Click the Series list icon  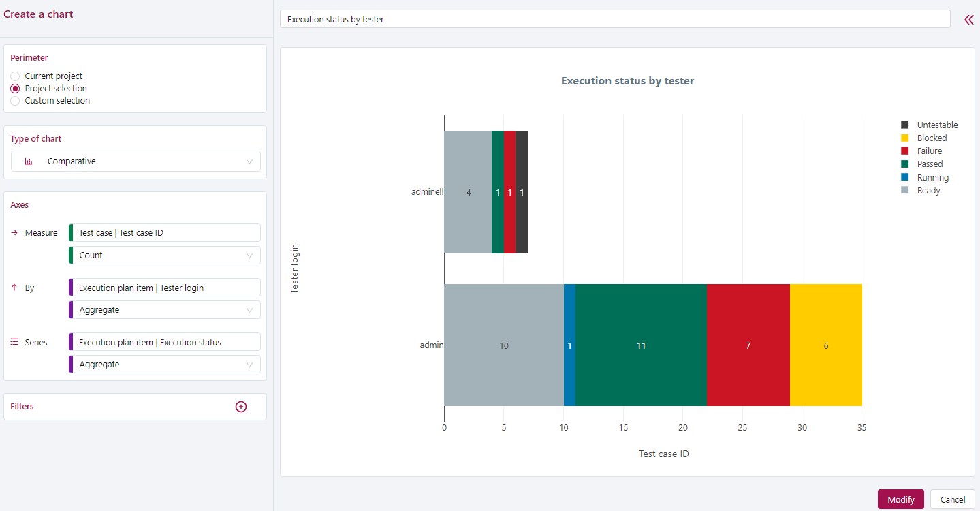[15, 343]
